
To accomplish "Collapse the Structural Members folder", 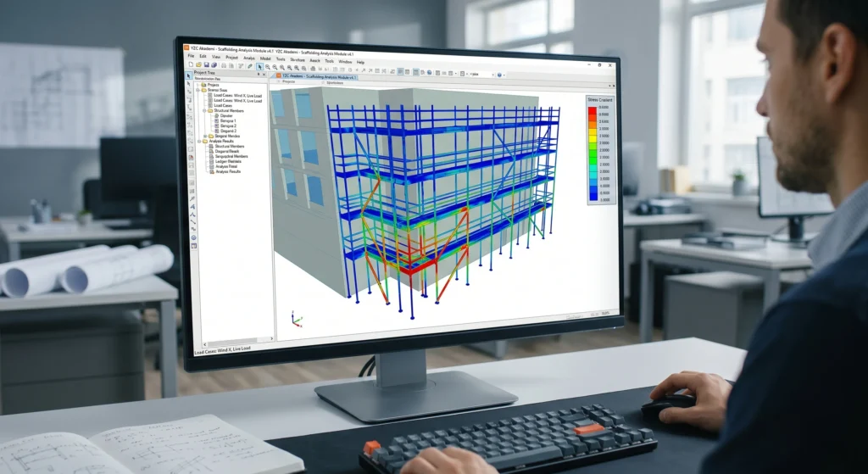I will 204,111.
